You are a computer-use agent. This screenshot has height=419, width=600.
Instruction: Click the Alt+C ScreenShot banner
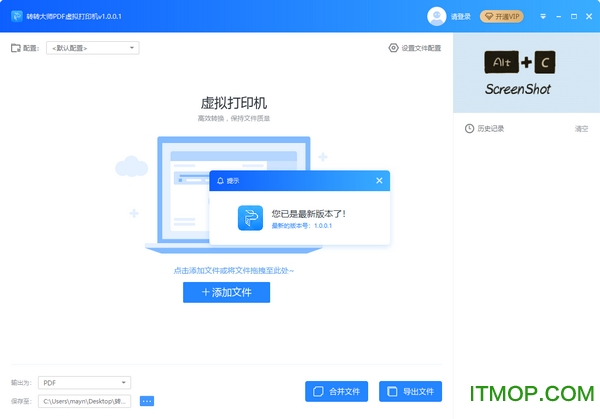pos(527,73)
